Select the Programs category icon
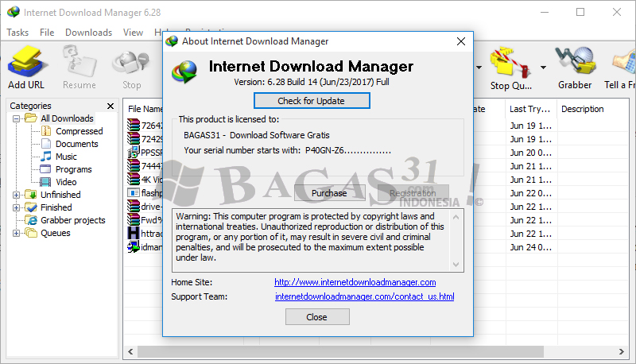636x364 pixels. (x=45, y=169)
